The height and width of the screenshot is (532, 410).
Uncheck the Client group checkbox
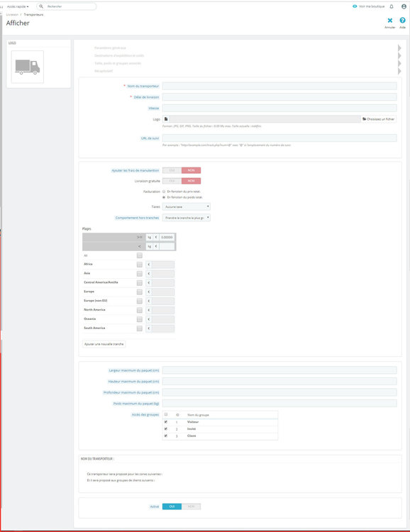[x=166, y=436]
